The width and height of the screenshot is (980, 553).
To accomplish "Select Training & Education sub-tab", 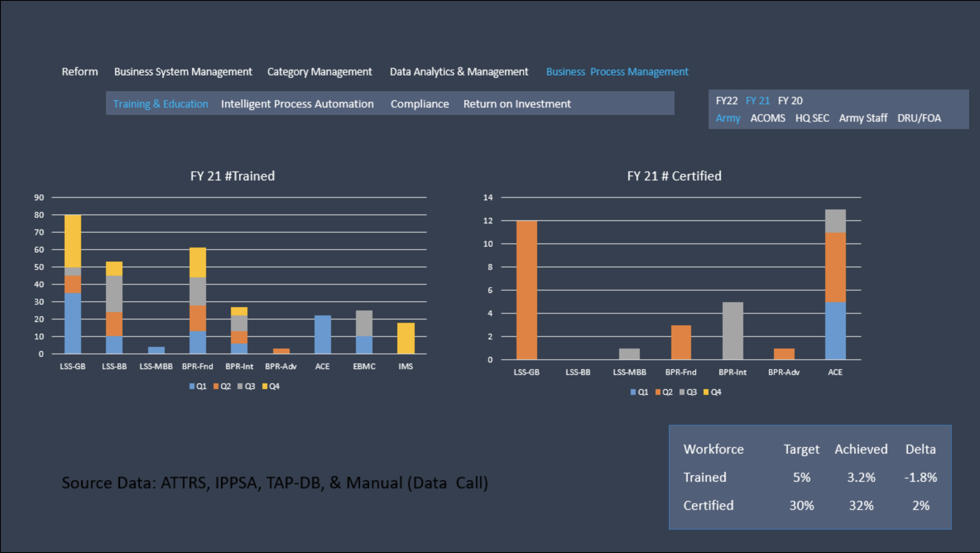I will (x=161, y=104).
